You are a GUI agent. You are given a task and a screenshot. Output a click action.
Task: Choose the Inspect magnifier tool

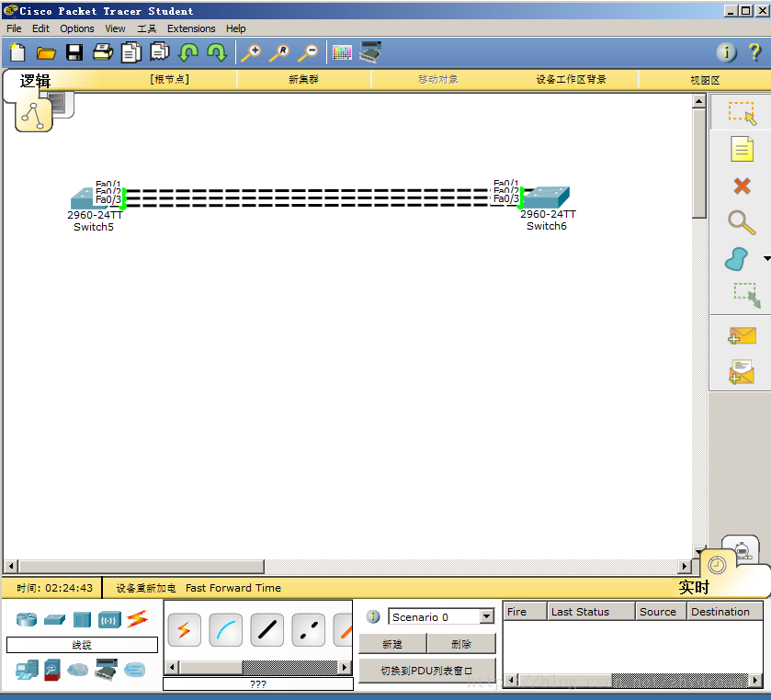[x=742, y=222]
